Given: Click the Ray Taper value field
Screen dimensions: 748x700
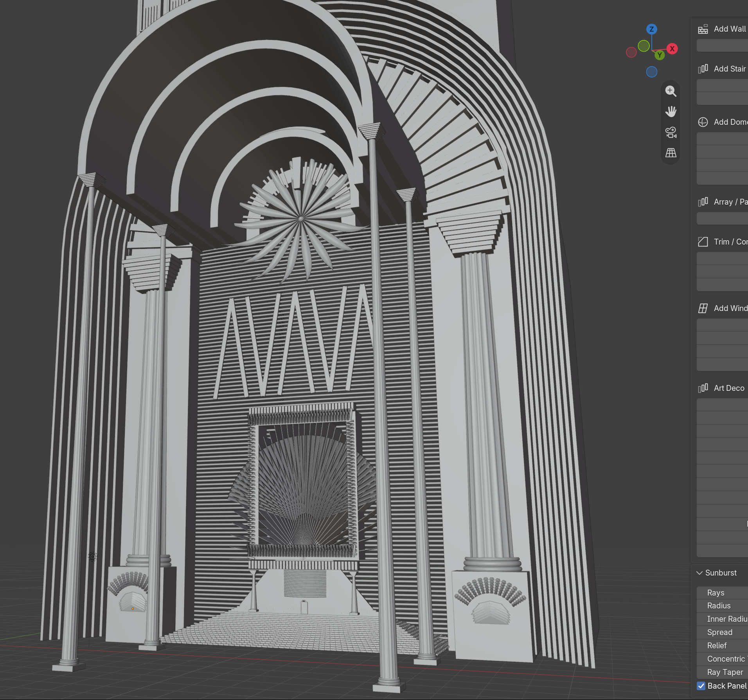Looking at the screenshot, I should pyautogui.click(x=722, y=672).
